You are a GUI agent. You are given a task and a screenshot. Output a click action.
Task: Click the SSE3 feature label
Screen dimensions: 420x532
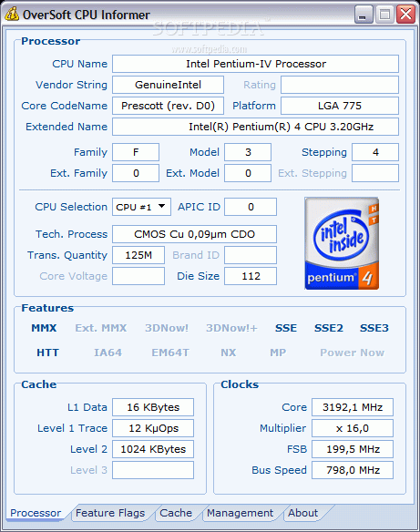coord(374,328)
